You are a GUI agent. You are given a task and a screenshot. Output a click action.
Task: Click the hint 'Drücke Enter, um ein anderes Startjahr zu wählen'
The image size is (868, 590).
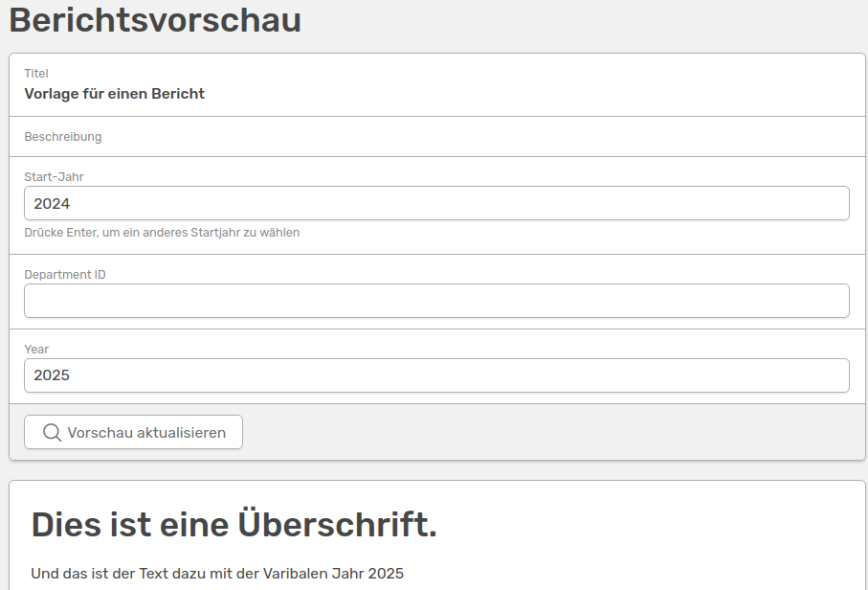click(162, 233)
